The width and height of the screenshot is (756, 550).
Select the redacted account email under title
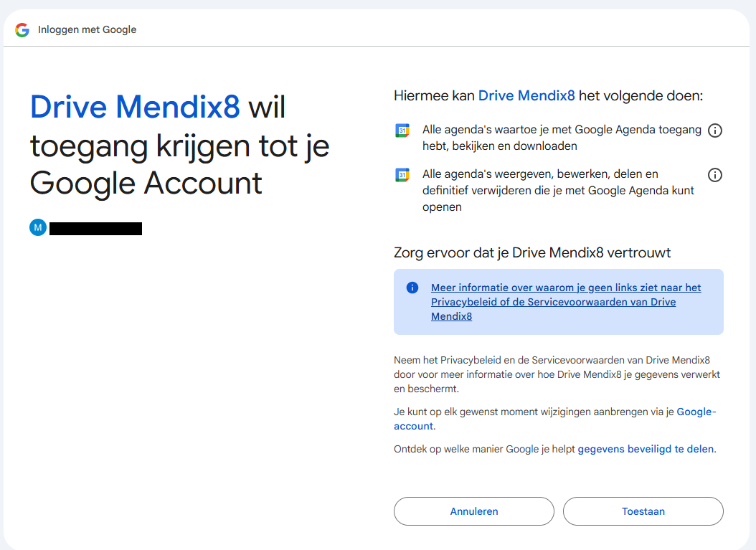point(95,229)
